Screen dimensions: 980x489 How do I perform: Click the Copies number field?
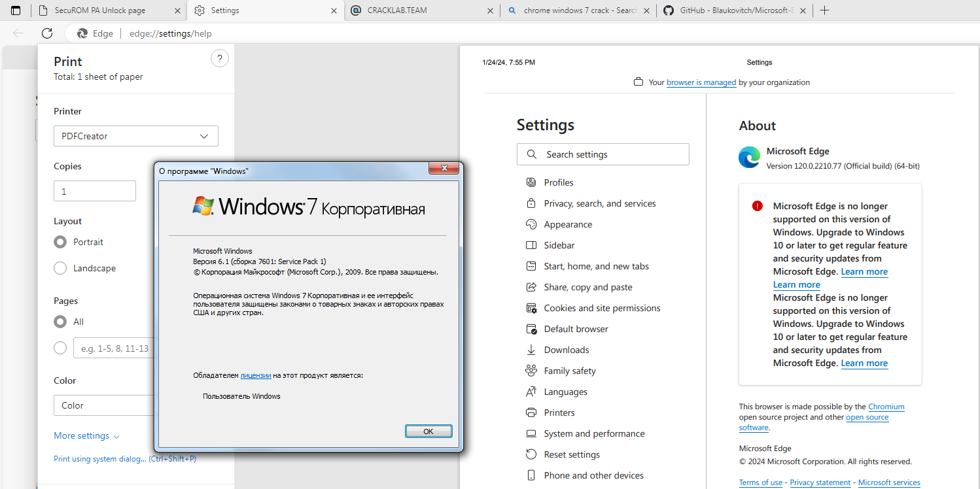(x=95, y=191)
